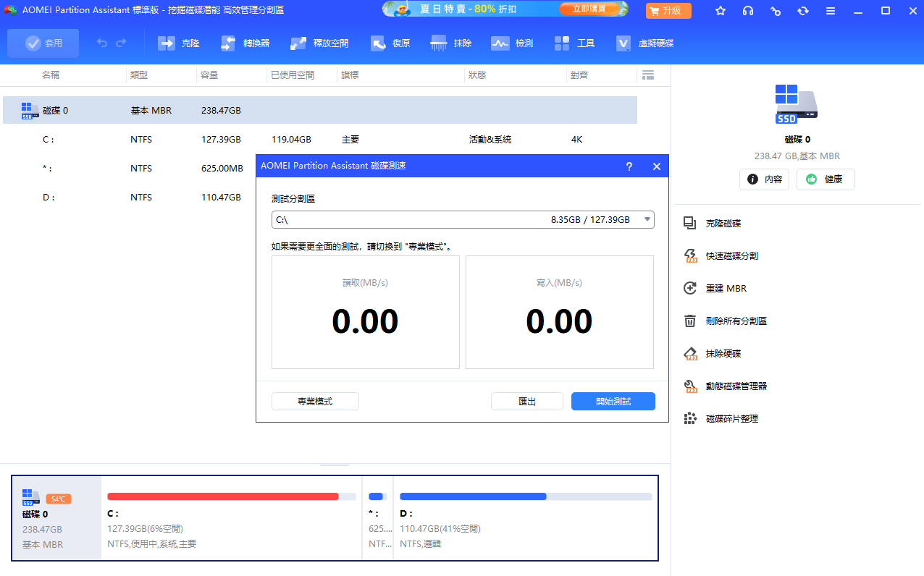The height and width of the screenshot is (576, 924).
Task: Open help in the disk speed test dialog
Action: coord(629,166)
